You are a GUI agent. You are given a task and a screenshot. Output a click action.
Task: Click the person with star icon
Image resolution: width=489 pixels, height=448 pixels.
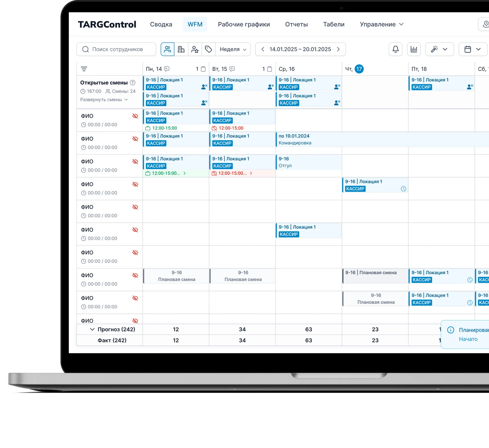195,49
